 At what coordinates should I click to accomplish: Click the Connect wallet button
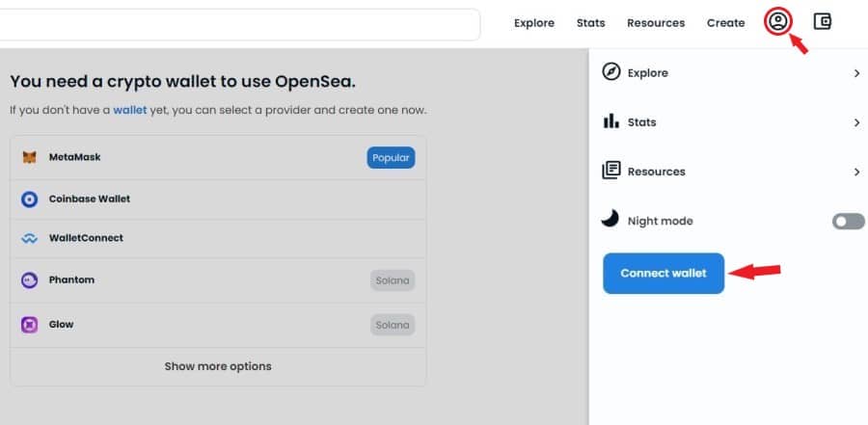pos(664,274)
